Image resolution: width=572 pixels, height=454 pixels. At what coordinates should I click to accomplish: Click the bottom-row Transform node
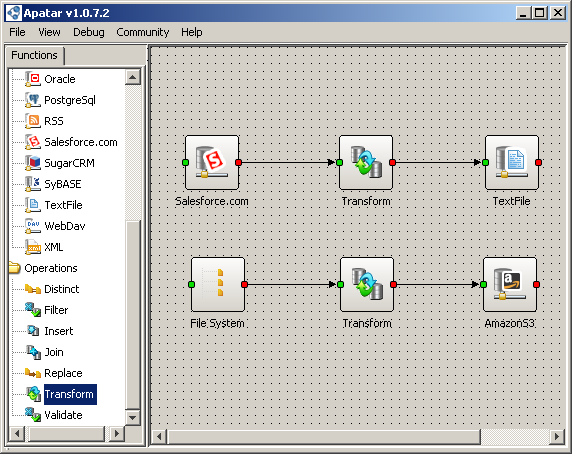367,284
